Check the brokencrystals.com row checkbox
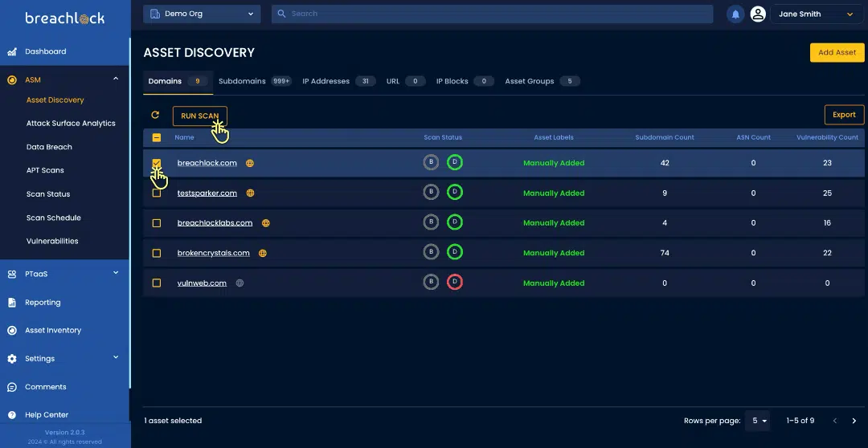 (157, 253)
